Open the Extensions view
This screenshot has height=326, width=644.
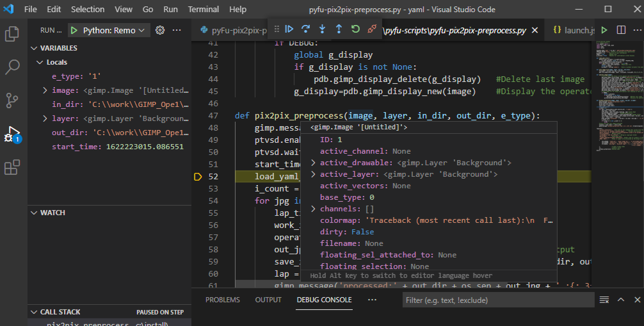coord(12,167)
